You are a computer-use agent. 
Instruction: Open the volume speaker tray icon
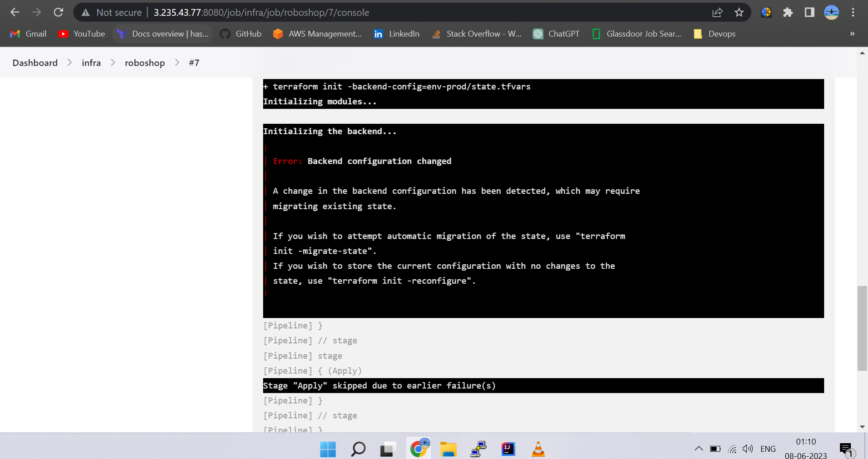(x=748, y=449)
